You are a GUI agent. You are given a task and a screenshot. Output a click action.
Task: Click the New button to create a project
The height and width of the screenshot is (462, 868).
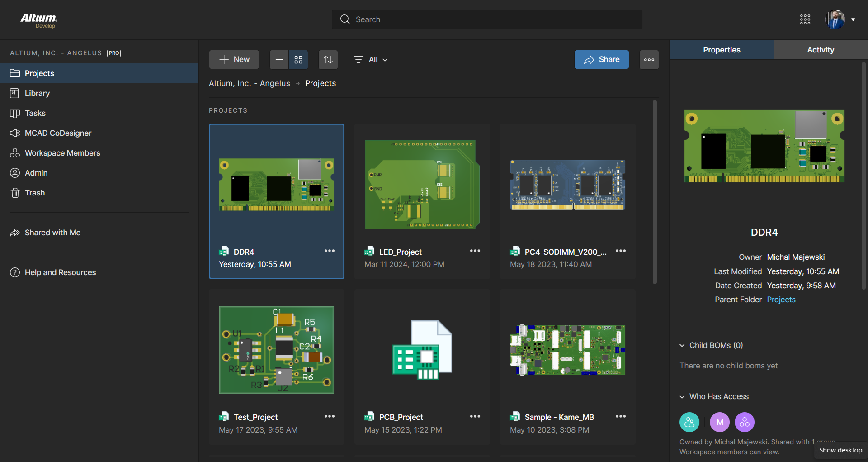click(x=234, y=59)
